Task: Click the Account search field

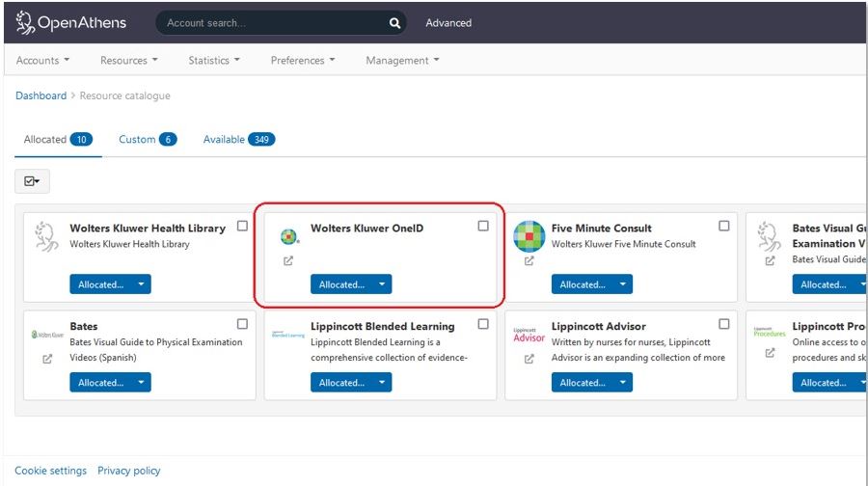Action: click(x=270, y=23)
